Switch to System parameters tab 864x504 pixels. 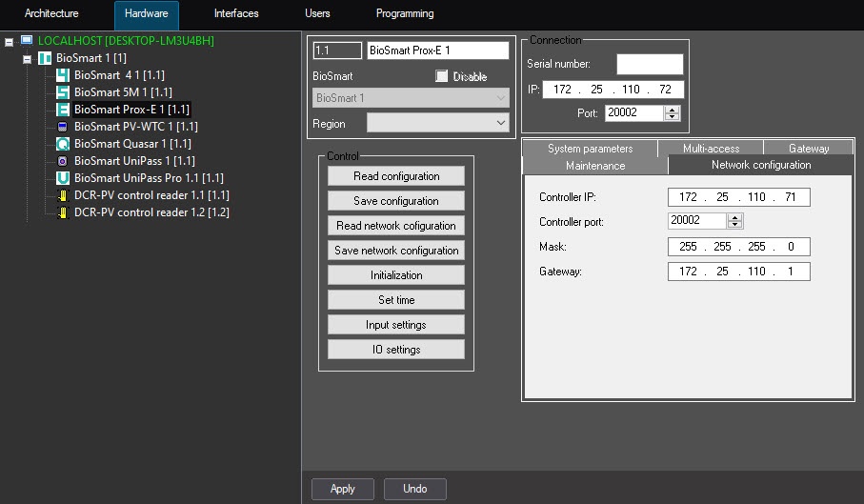coord(591,149)
